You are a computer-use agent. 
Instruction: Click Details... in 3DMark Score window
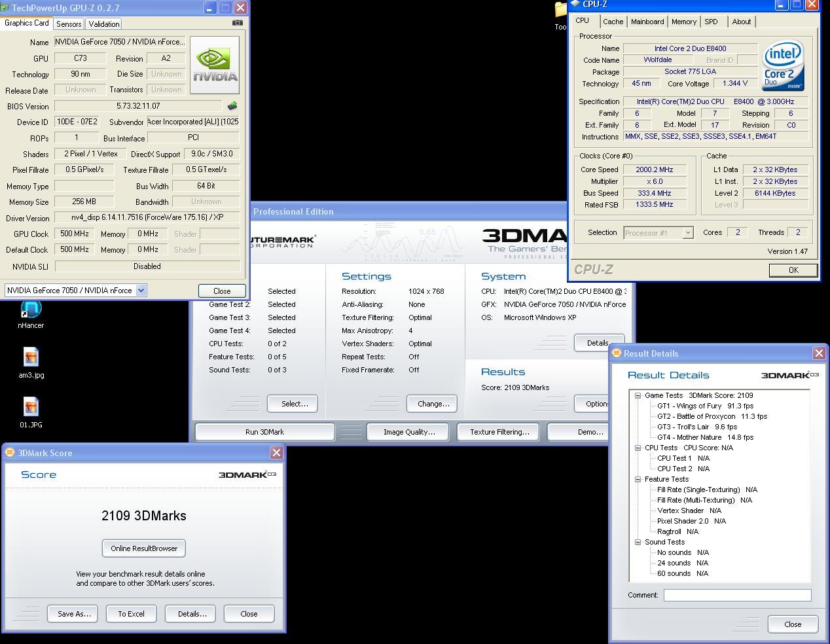click(x=192, y=614)
